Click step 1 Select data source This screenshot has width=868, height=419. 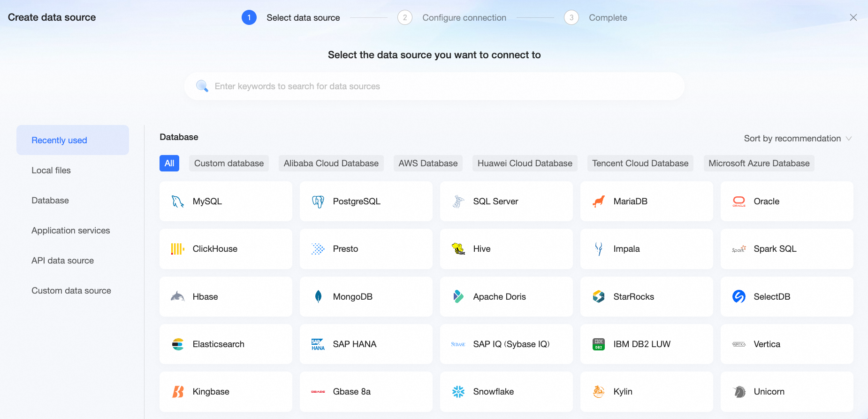[291, 18]
